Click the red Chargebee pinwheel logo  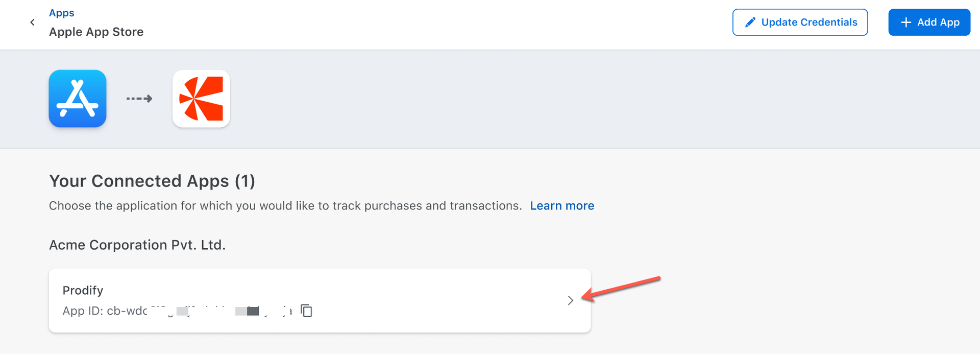pyautogui.click(x=201, y=99)
